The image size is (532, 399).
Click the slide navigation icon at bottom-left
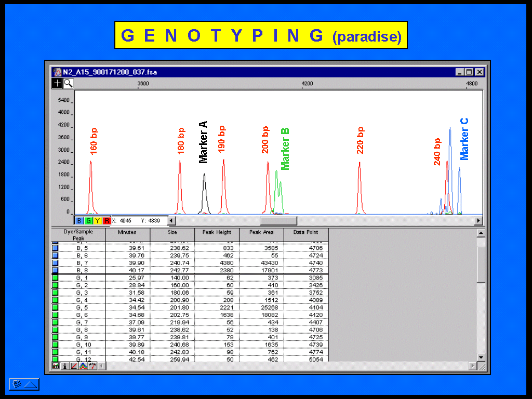24,384
